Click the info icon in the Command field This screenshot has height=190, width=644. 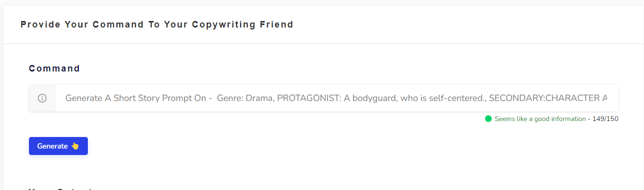point(42,98)
